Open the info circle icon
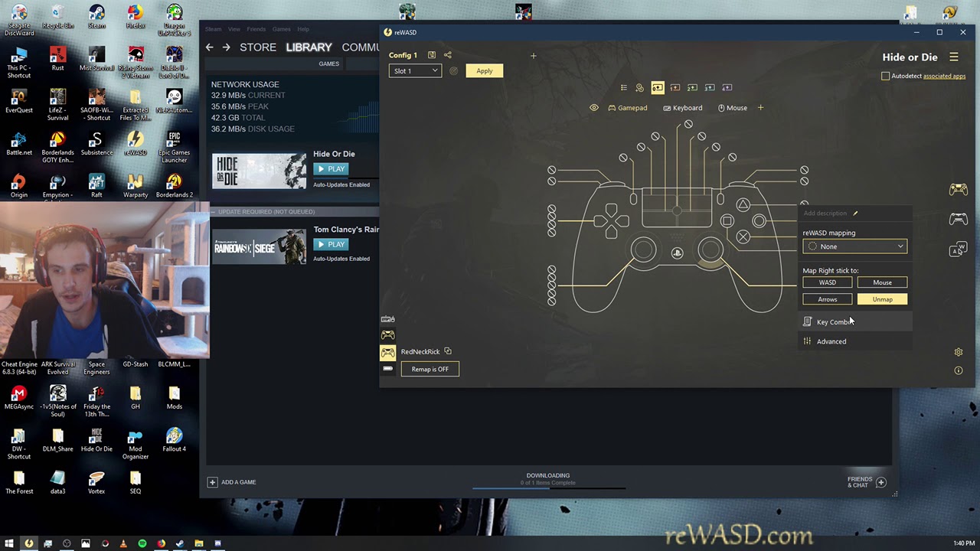 [x=959, y=370]
